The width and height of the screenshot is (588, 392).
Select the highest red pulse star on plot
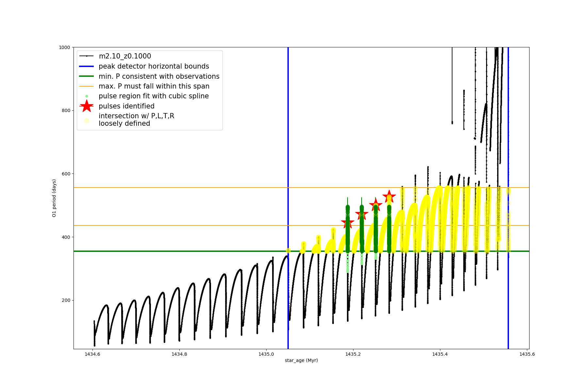(x=389, y=197)
